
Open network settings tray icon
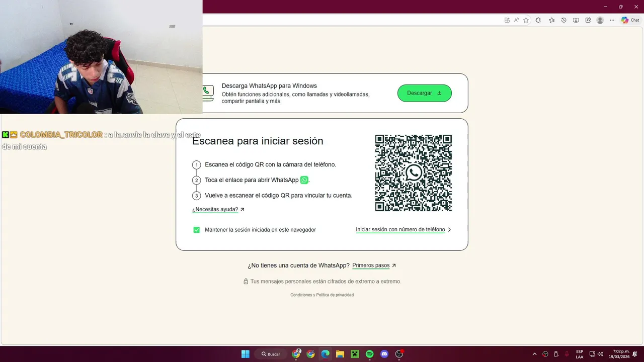click(x=592, y=354)
